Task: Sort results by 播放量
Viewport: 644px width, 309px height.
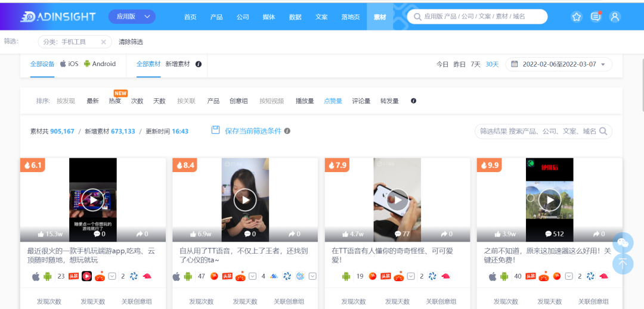Action: pyautogui.click(x=305, y=101)
